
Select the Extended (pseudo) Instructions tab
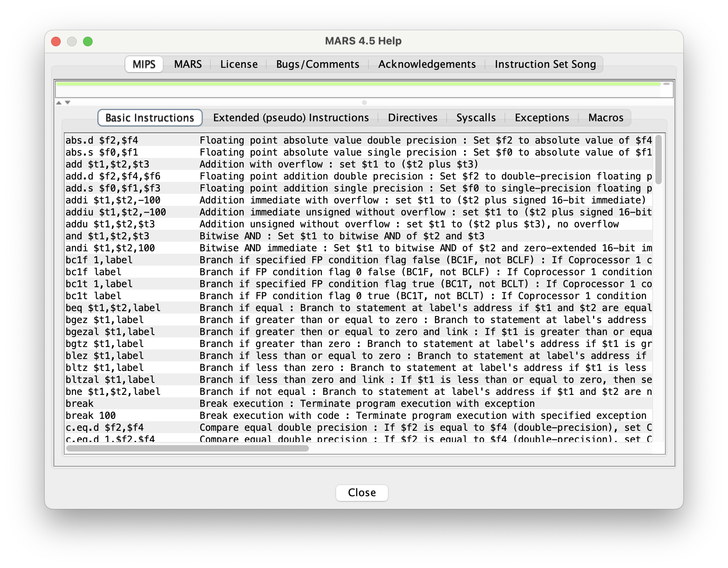click(291, 118)
